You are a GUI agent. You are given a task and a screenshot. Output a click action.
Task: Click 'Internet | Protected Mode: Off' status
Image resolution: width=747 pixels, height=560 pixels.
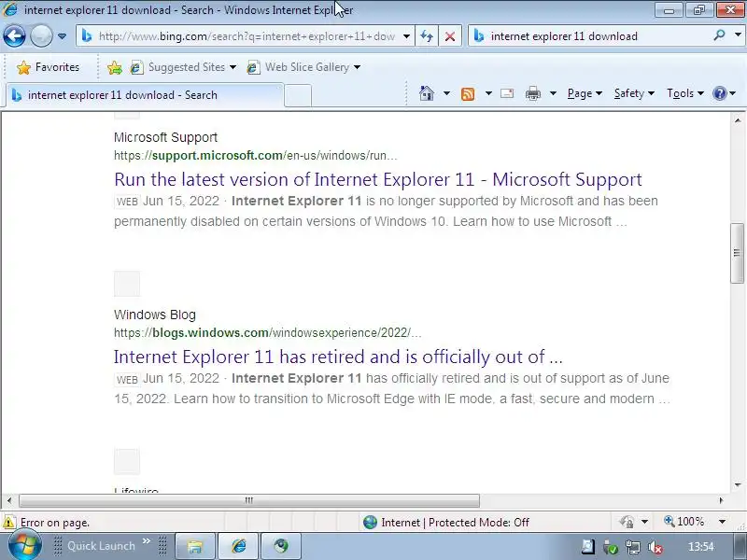point(446,523)
